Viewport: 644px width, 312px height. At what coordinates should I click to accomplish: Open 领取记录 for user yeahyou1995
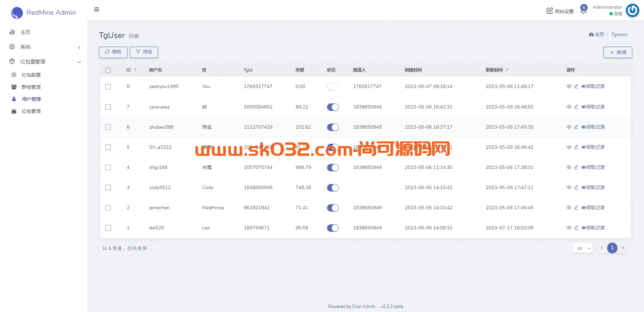[593, 86]
